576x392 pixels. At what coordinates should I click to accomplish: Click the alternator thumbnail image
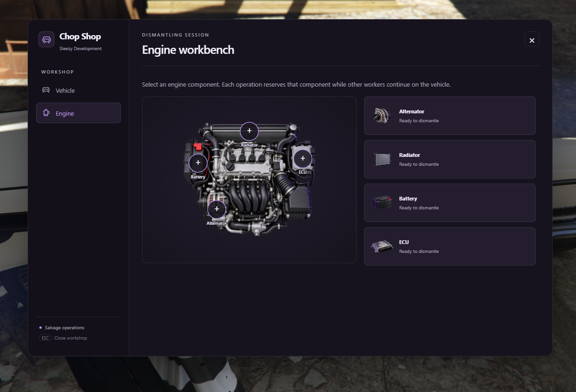pos(382,116)
